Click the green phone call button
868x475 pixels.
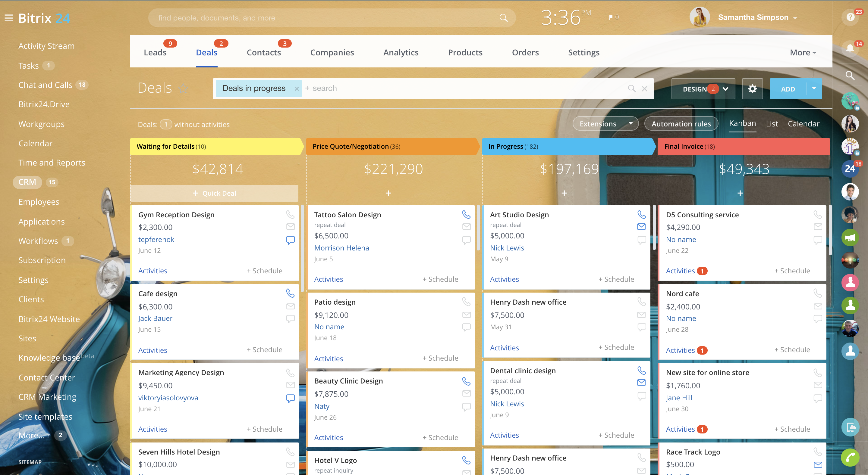pos(850,458)
